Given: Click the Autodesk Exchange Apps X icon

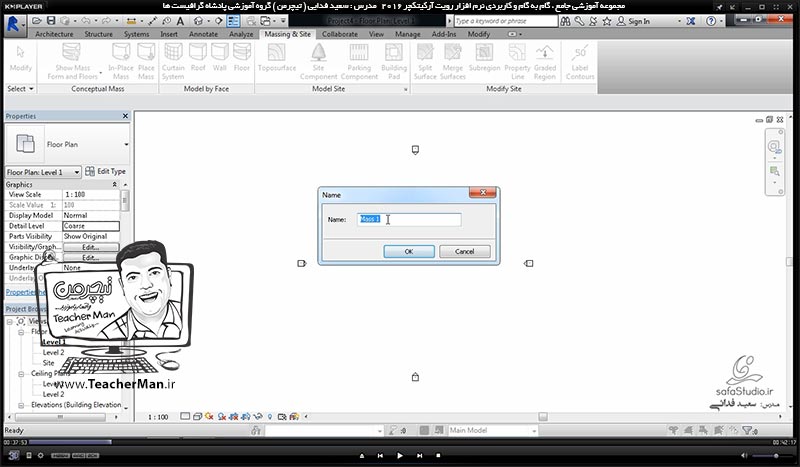Looking at the screenshot, I should point(690,21).
